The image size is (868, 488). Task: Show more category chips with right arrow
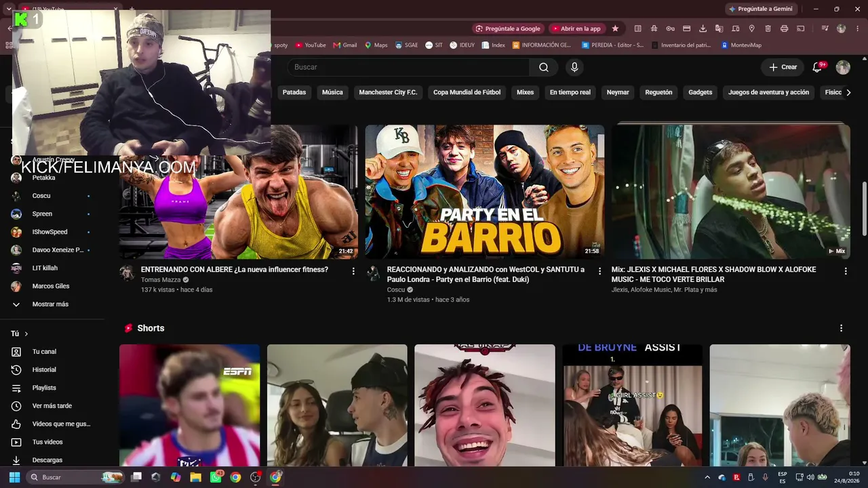pos(848,92)
